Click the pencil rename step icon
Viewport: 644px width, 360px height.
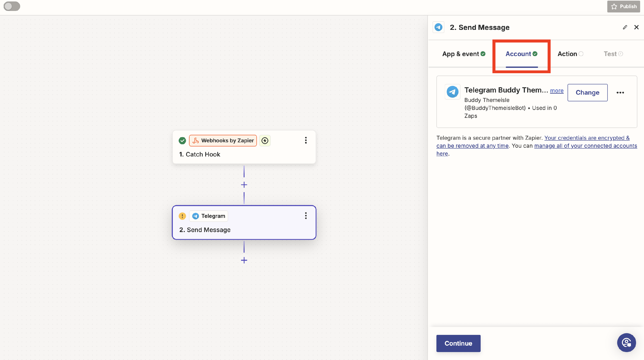point(625,27)
